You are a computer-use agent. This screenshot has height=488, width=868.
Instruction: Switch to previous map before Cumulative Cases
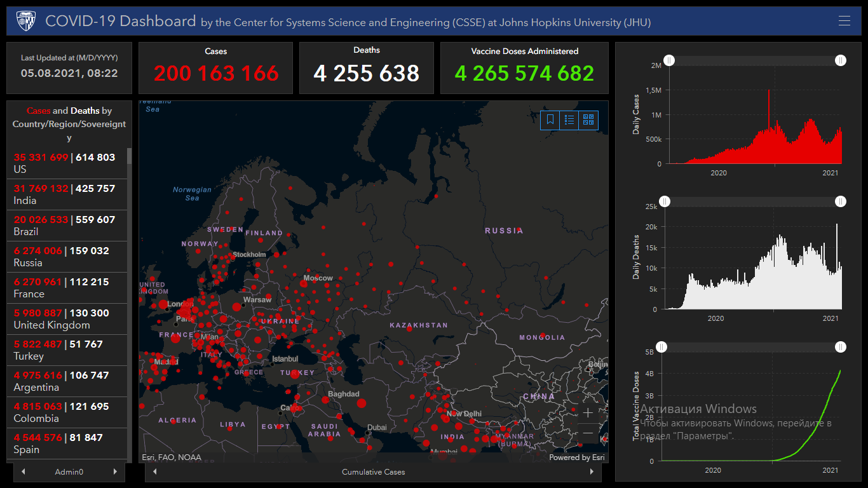tap(155, 471)
